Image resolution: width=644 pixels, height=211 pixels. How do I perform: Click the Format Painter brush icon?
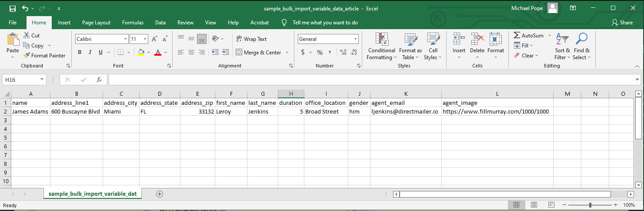(27, 56)
